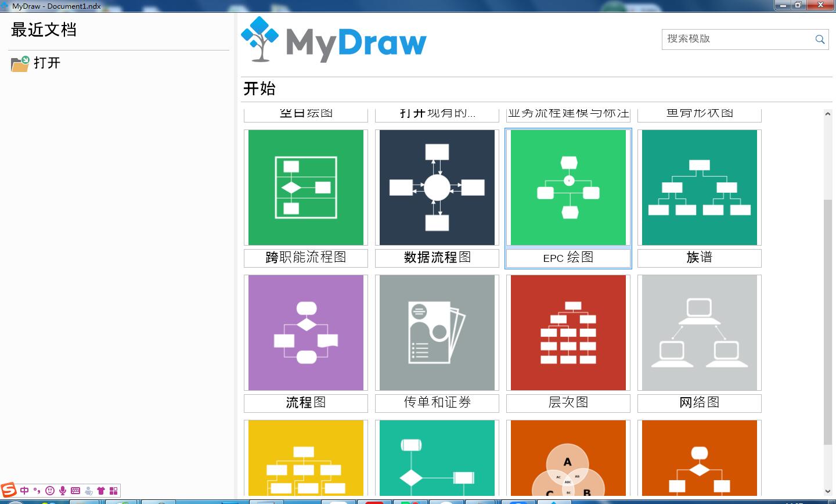Choose the 数据流程图 template
This screenshot has height=504, width=836.
point(437,198)
